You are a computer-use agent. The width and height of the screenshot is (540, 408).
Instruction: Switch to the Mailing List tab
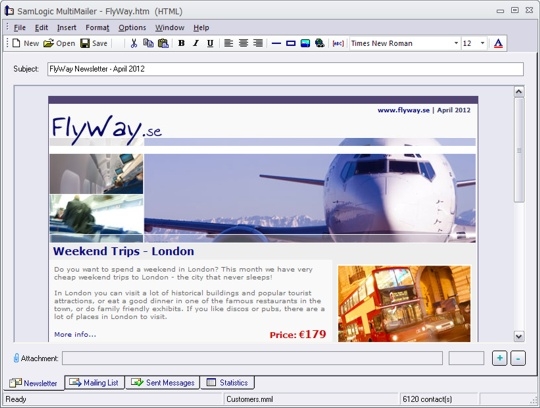[94, 383]
